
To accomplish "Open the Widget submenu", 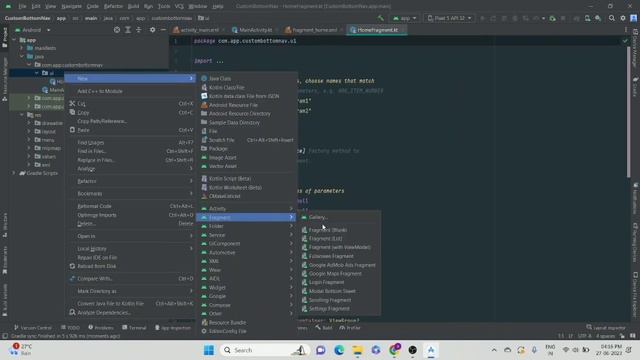I will (x=247, y=288).
